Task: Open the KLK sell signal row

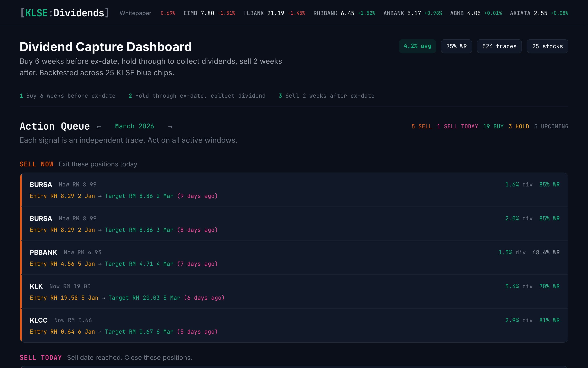Action: click(294, 292)
